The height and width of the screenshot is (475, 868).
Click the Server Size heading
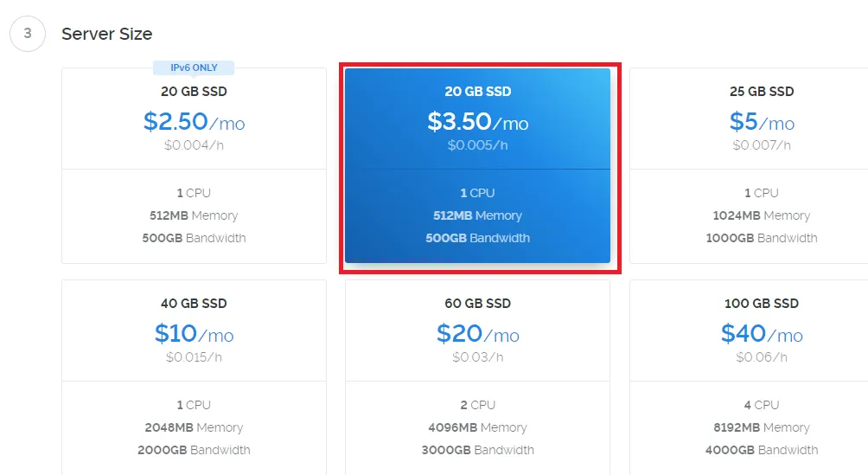[107, 34]
